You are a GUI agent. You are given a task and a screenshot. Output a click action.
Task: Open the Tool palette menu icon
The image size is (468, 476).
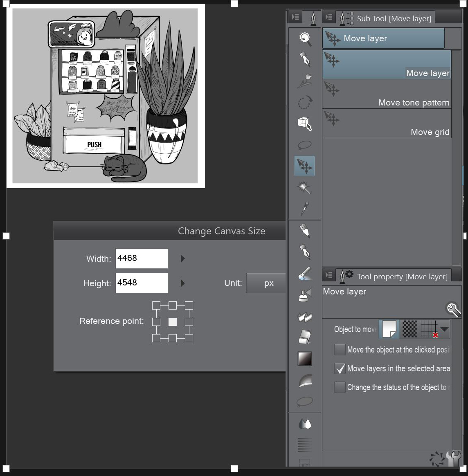295,17
